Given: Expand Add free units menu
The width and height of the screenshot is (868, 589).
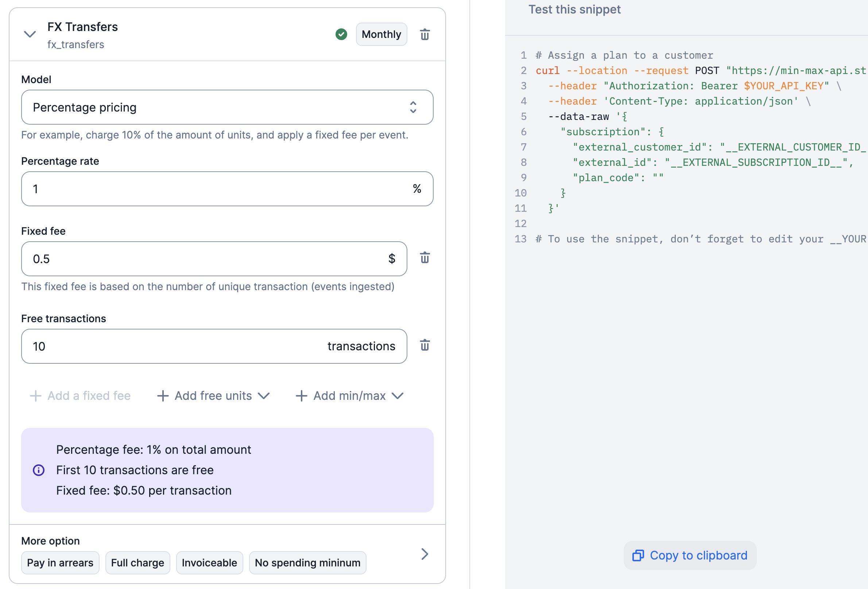Looking at the screenshot, I should point(213,396).
